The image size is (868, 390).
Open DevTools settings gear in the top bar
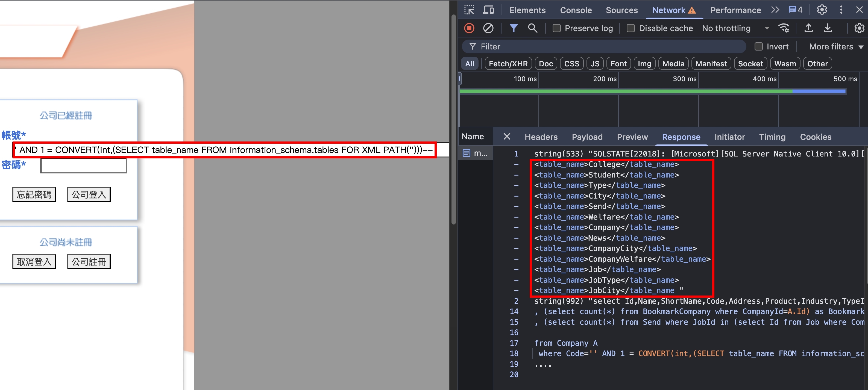point(822,10)
